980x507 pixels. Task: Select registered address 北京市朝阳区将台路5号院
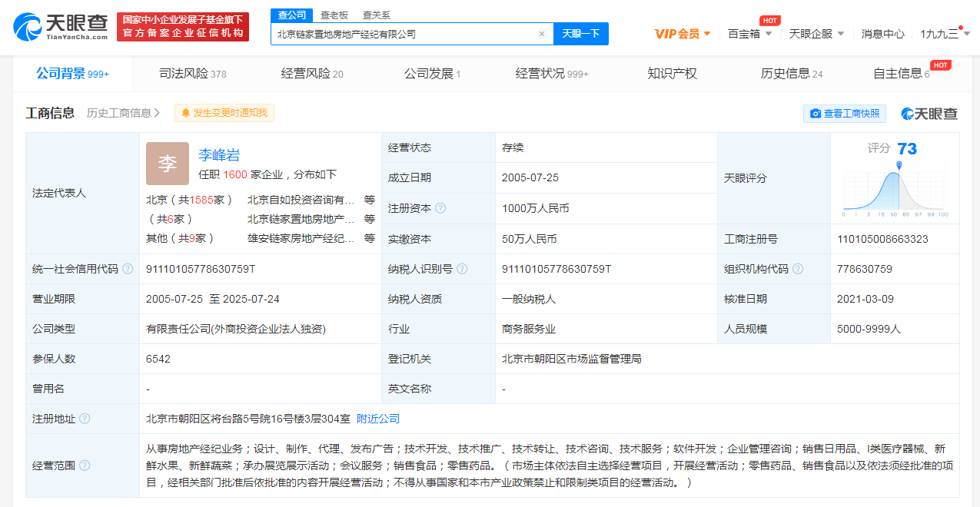pyautogui.click(x=248, y=419)
